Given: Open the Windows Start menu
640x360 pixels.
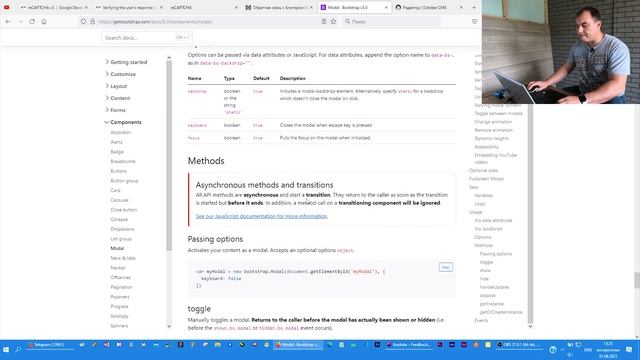Looking at the screenshot, I should point(6,349).
